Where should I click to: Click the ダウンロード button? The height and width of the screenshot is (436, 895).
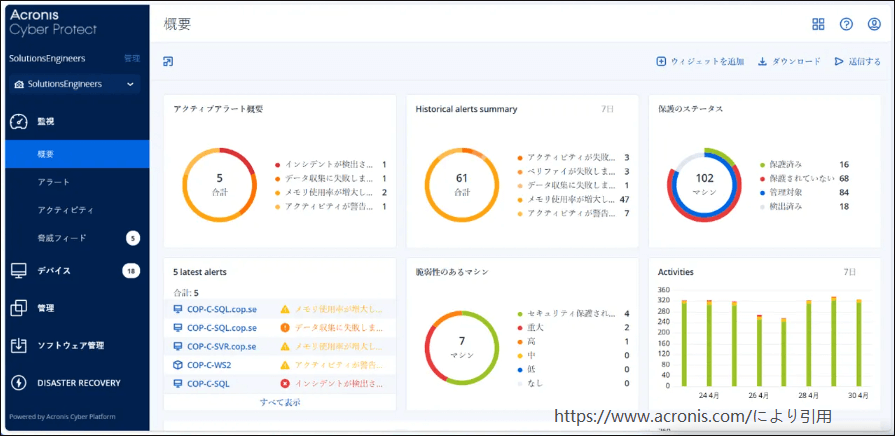pos(789,62)
